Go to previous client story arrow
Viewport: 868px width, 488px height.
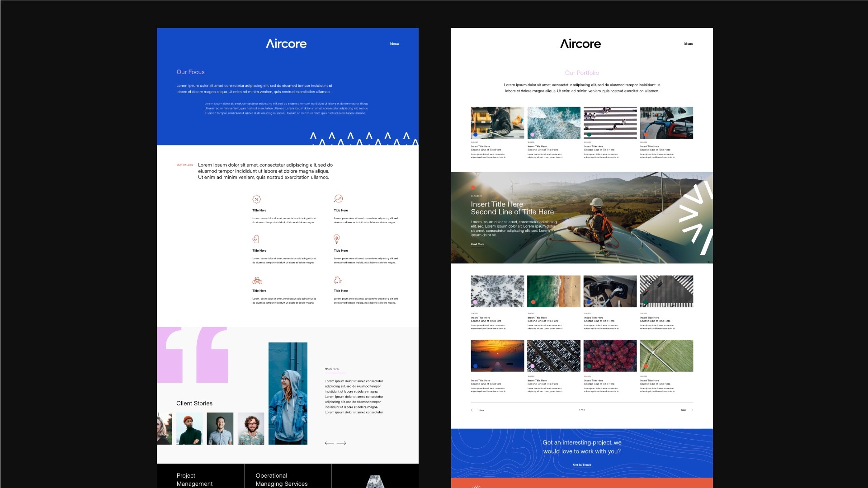(x=329, y=443)
